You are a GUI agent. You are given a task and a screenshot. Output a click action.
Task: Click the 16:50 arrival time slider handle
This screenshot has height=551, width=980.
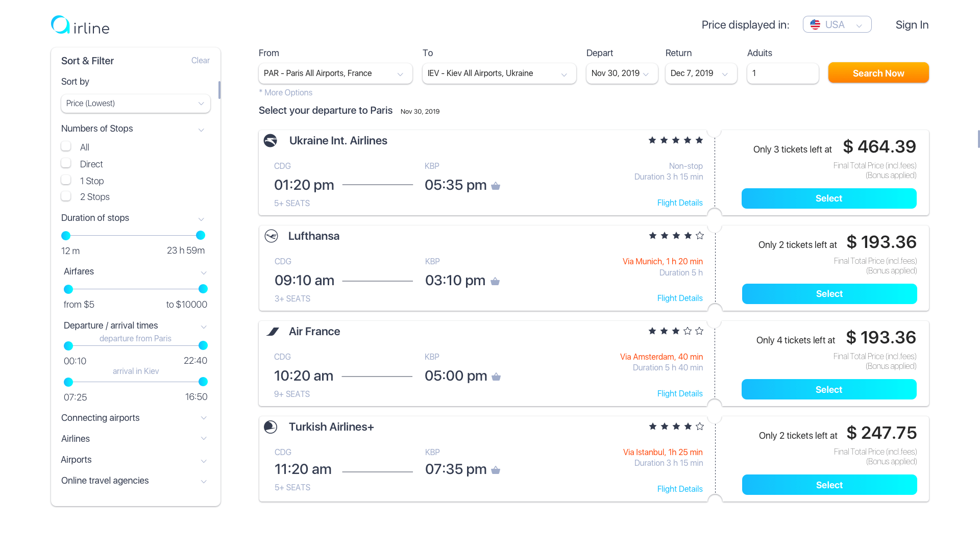(x=203, y=382)
